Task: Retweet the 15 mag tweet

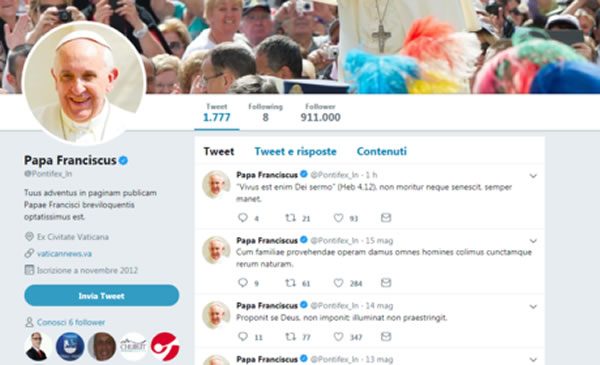Action: pyautogui.click(x=290, y=283)
